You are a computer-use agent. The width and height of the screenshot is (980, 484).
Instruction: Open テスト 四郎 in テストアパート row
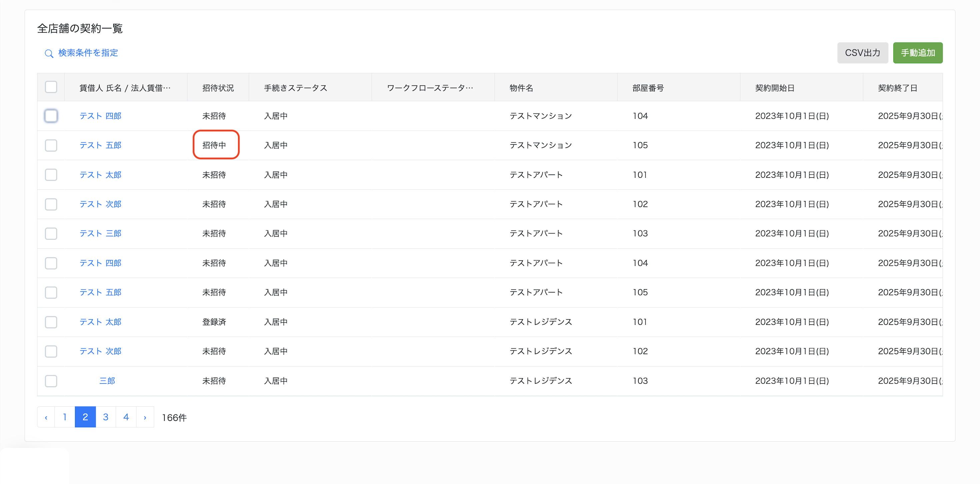(100, 263)
